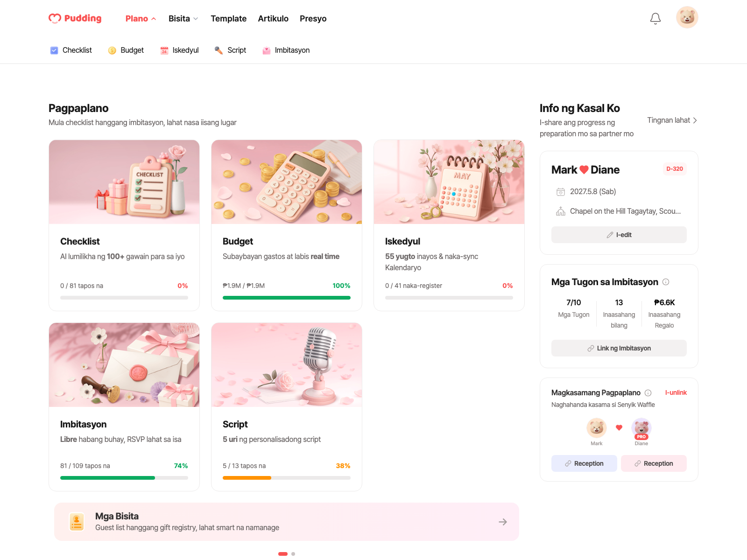Expand the Bisita dropdown
Viewport: 747px width, 560px height.
click(x=183, y=19)
